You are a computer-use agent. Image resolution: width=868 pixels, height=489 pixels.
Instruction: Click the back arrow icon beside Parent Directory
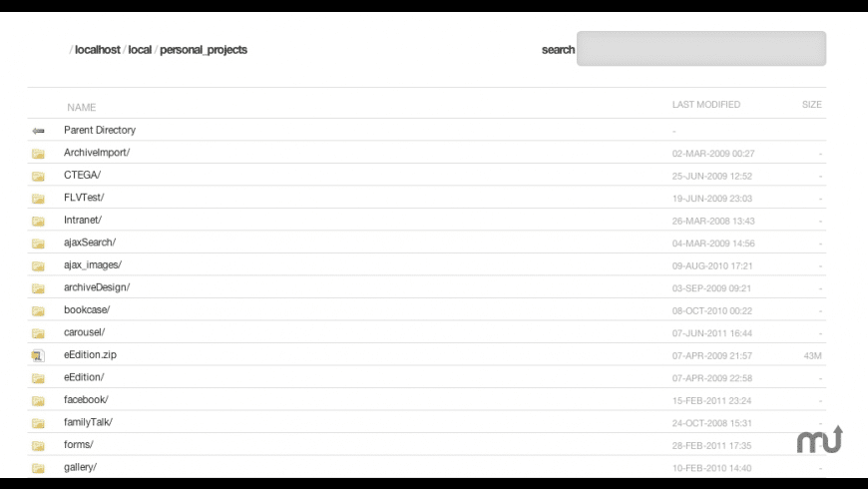38,131
